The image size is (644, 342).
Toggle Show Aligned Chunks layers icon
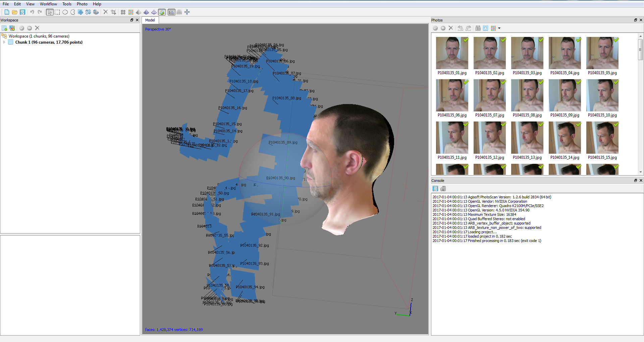179,12
